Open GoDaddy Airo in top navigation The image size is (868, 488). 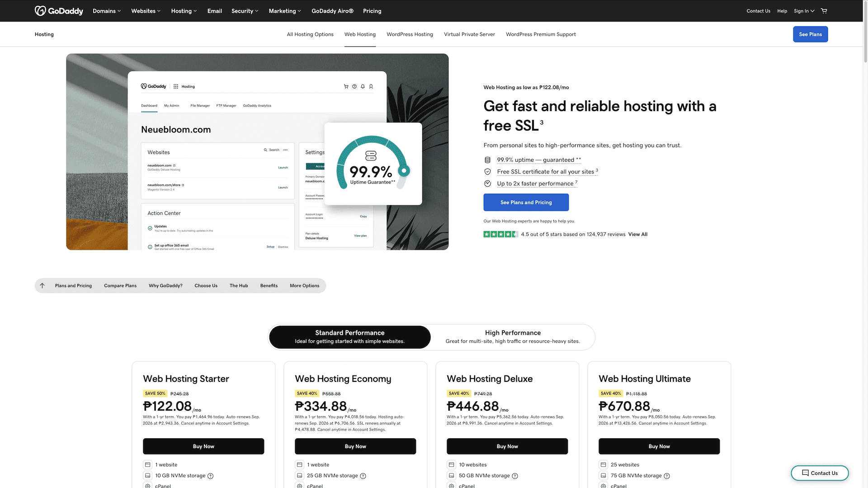[332, 11]
